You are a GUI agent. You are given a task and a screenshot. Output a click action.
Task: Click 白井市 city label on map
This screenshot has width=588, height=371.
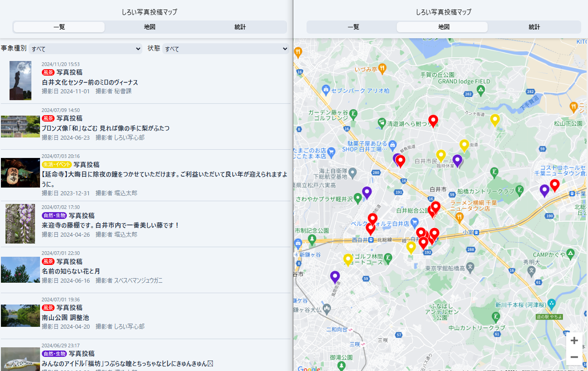[438, 189]
